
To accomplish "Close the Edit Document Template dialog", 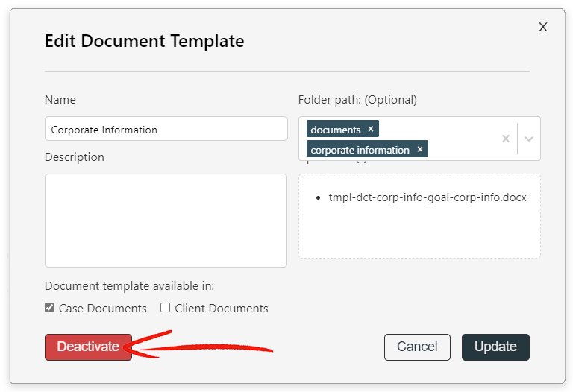I will tap(542, 27).
